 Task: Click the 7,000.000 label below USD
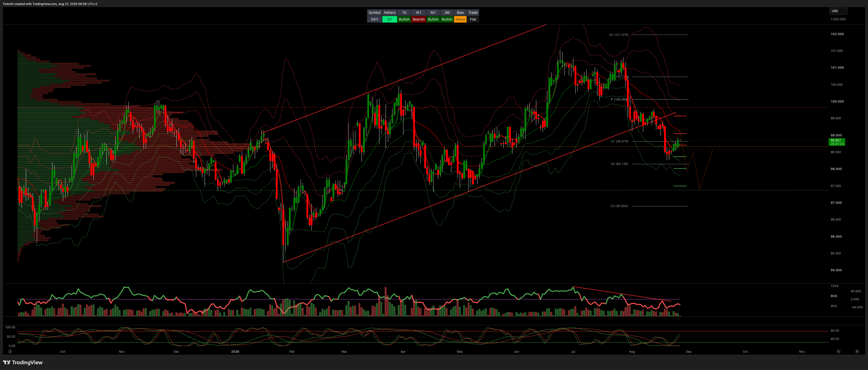coord(838,19)
